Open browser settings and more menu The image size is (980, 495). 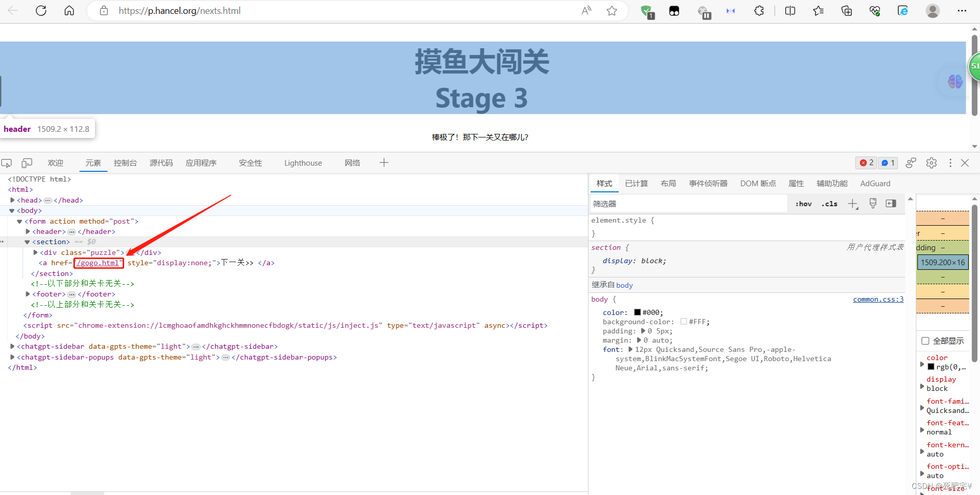[962, 11]
